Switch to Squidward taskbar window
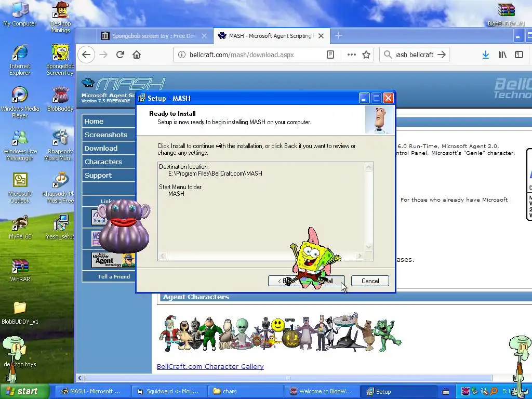 tap(169, 392)
